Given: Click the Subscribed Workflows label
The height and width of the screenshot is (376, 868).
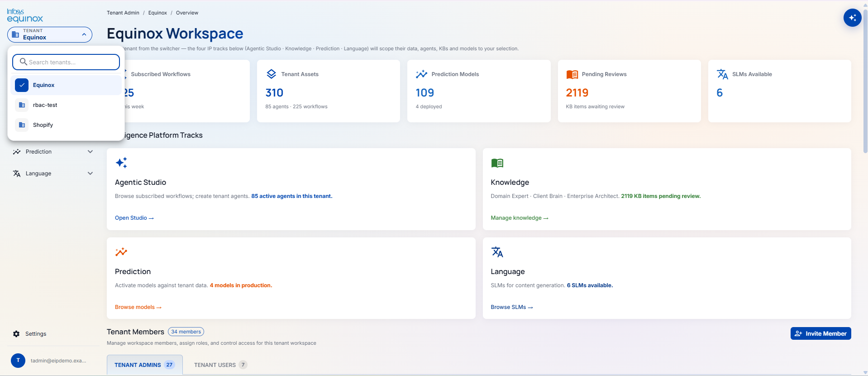Looking at the screenshot, I should [x=161, y=74].
